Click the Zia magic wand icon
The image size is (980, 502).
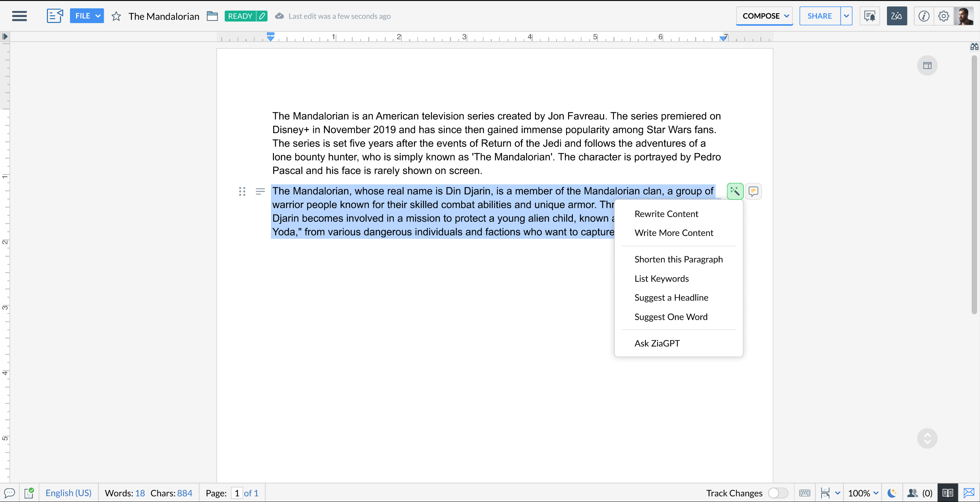735,191
